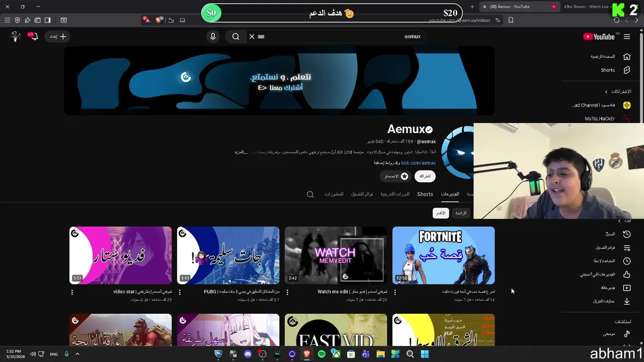This screenshot has width=644, height=362.
Task: Open History in the sidebar
Action: [x=617, y=234]
